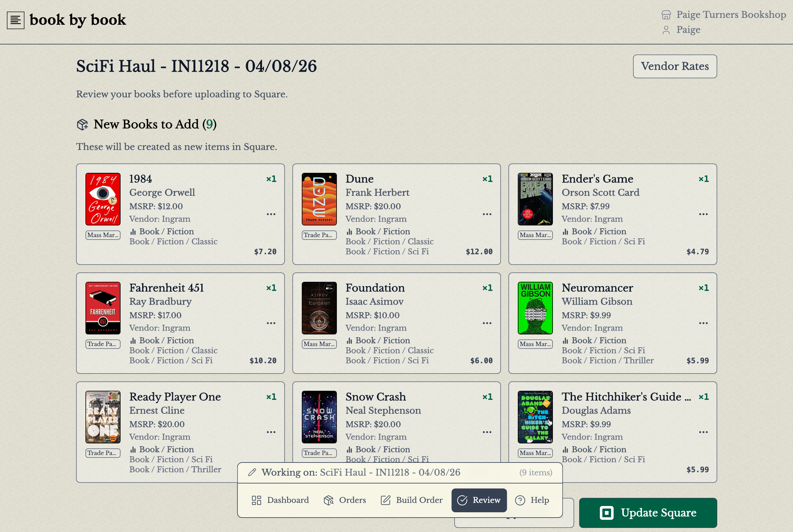Click the Foundation cover thumbnail
This screenshot has width=793, height=532.
[319, 308]
